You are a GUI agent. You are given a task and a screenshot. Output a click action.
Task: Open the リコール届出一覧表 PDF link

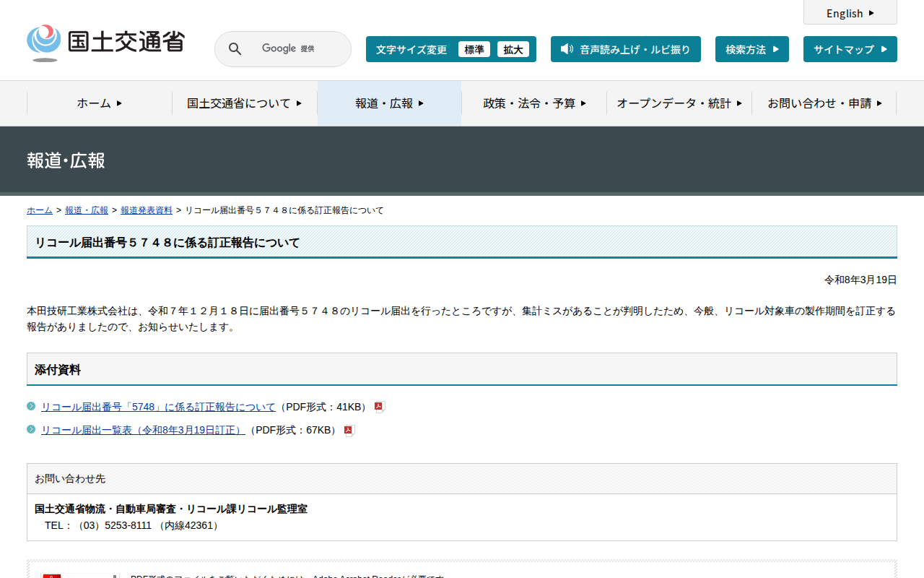coord(143,430)
